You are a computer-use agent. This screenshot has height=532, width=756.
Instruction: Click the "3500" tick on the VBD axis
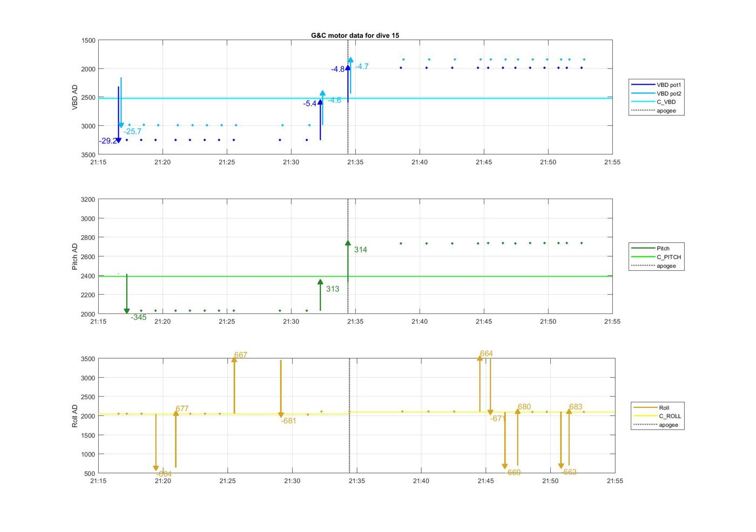click(x=89, y=155)
